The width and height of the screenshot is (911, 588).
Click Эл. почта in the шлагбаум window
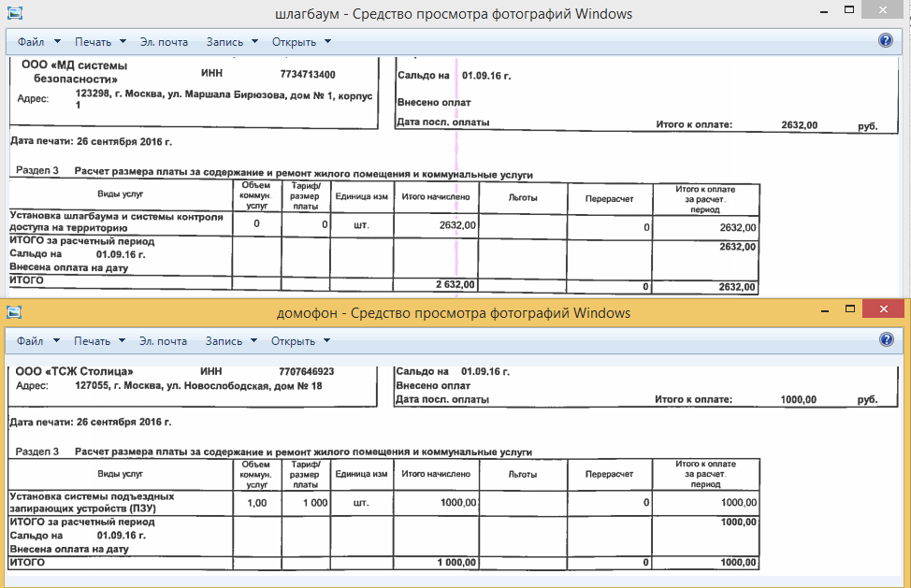pos(164,42)
